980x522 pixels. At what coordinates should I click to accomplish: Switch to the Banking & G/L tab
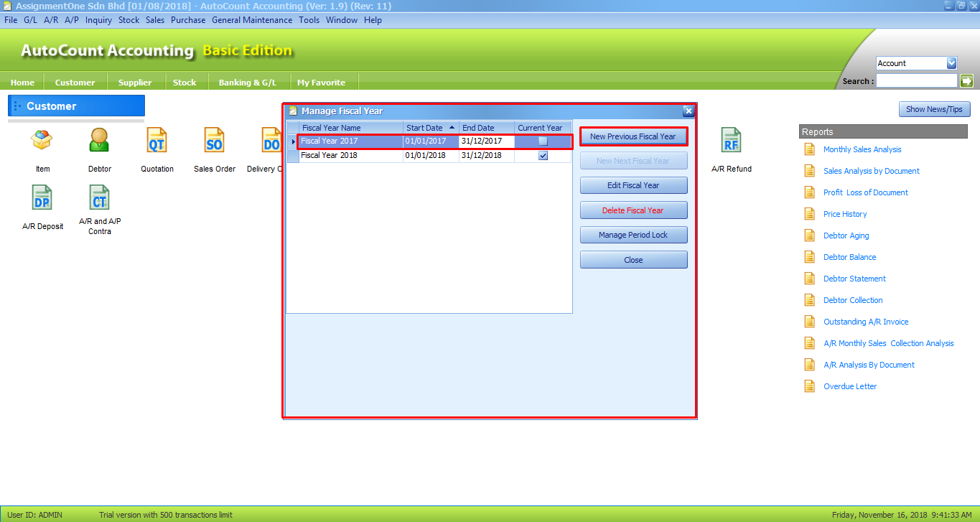[x=248, y=82]
